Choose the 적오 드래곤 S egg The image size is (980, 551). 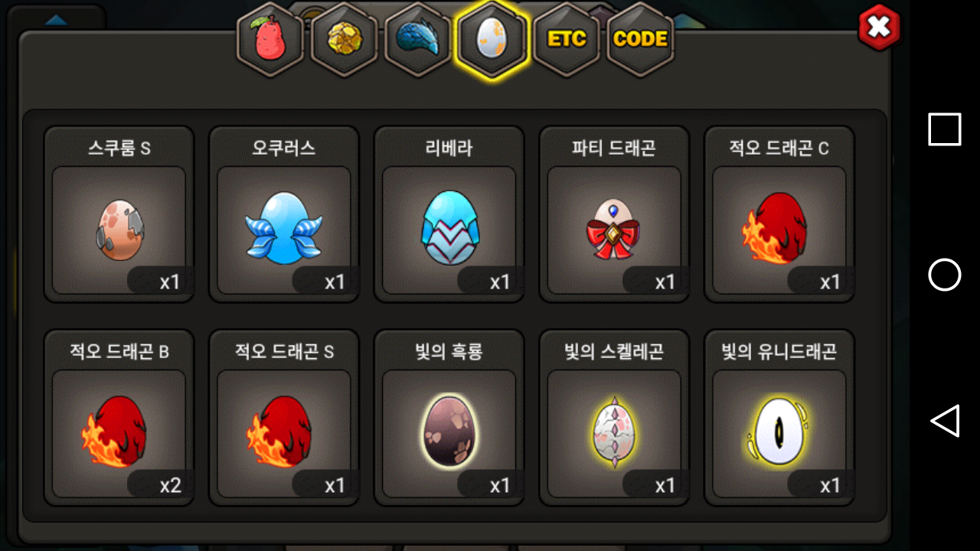click(x=284, y=418)
